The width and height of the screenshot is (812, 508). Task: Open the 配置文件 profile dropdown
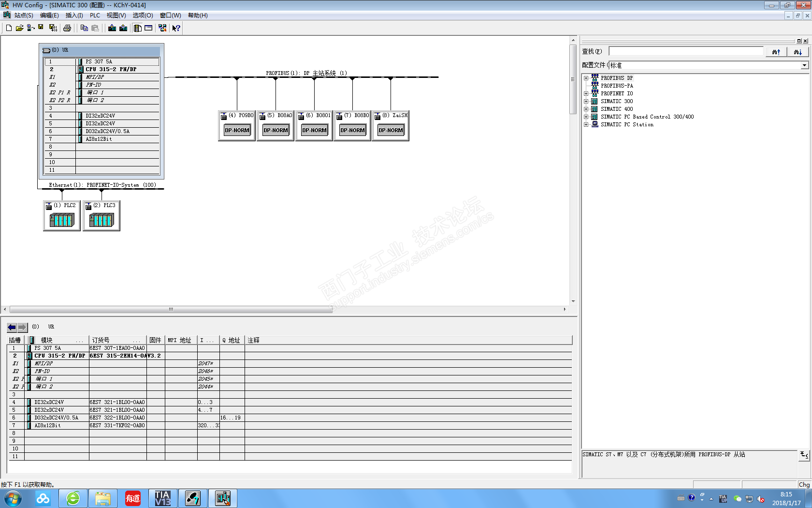pos(804,65)
